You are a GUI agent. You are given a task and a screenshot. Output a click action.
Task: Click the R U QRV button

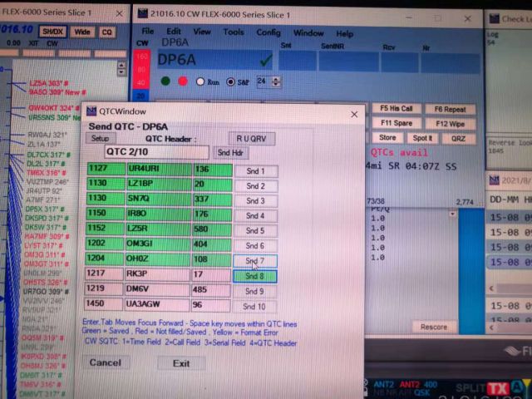[251, 139]
